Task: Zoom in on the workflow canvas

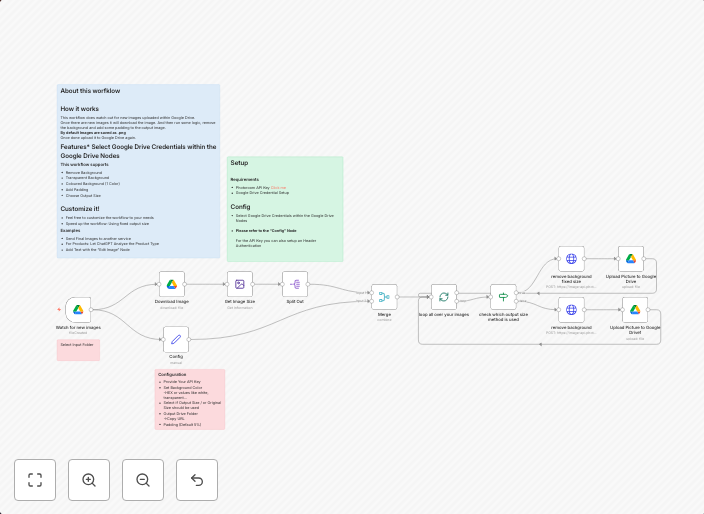Action: (x=89, y=480)
